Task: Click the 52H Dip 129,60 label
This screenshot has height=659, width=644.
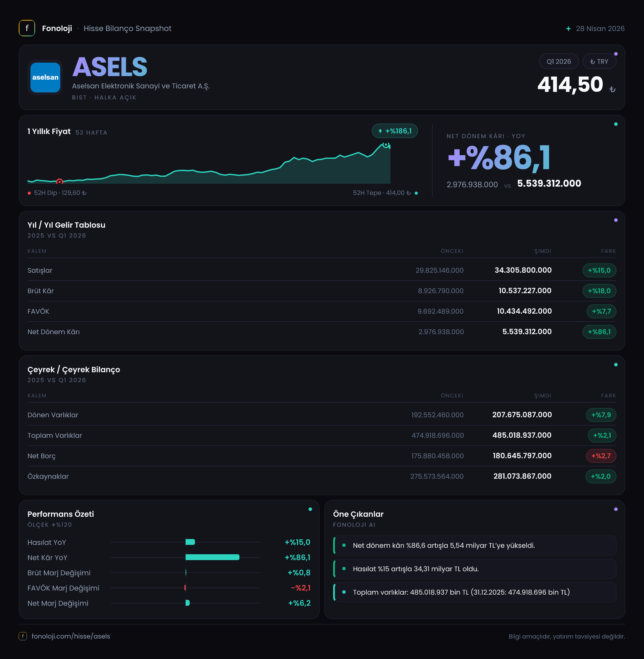Action: [60, 193]
